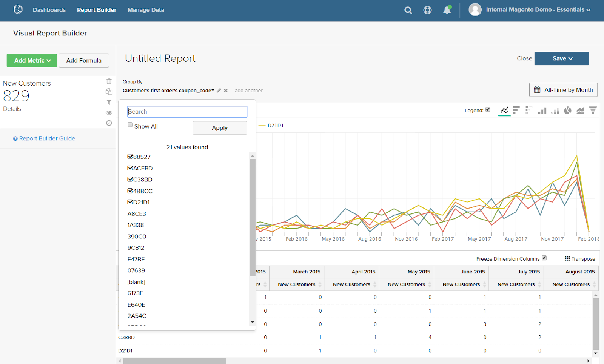Open the Save dropdown menu
This screenshot has width=604, height=364.
(x=562, y=58)
